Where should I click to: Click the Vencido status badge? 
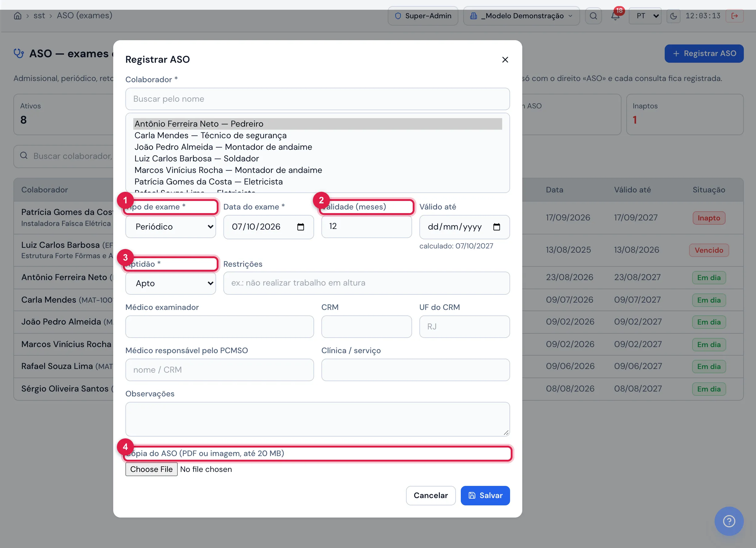[709, 250]
